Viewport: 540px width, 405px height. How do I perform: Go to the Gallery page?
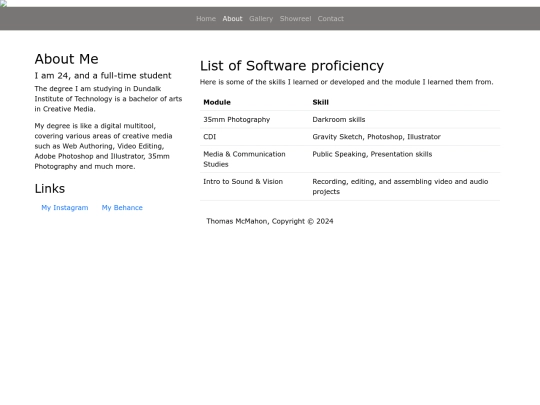click(261, 19)
